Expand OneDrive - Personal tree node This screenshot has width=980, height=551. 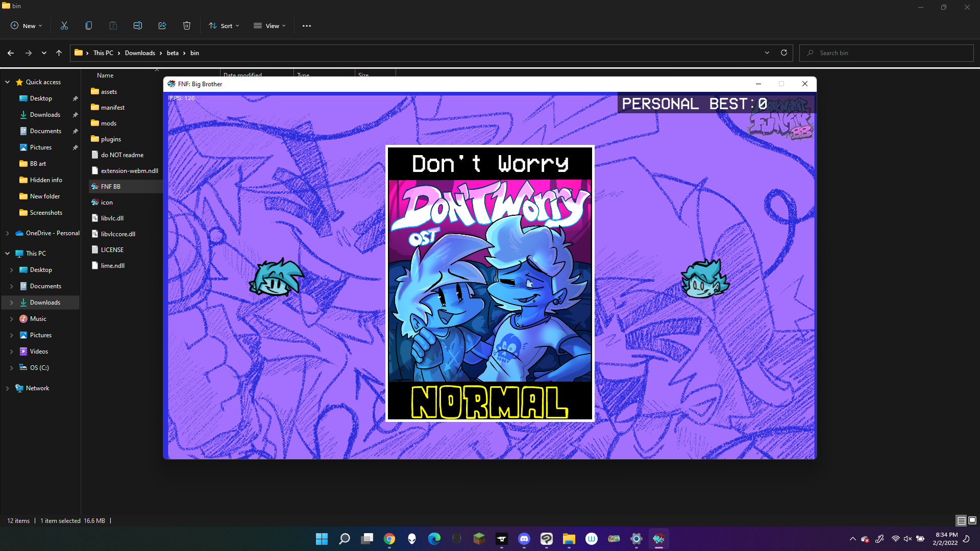pos(7,233)
